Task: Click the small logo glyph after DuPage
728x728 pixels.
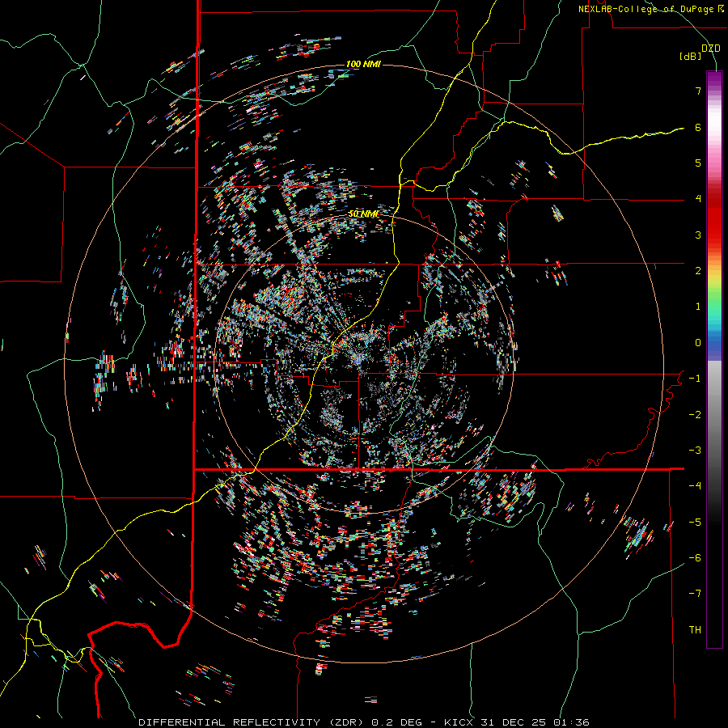Action: [x=721, y=8]
